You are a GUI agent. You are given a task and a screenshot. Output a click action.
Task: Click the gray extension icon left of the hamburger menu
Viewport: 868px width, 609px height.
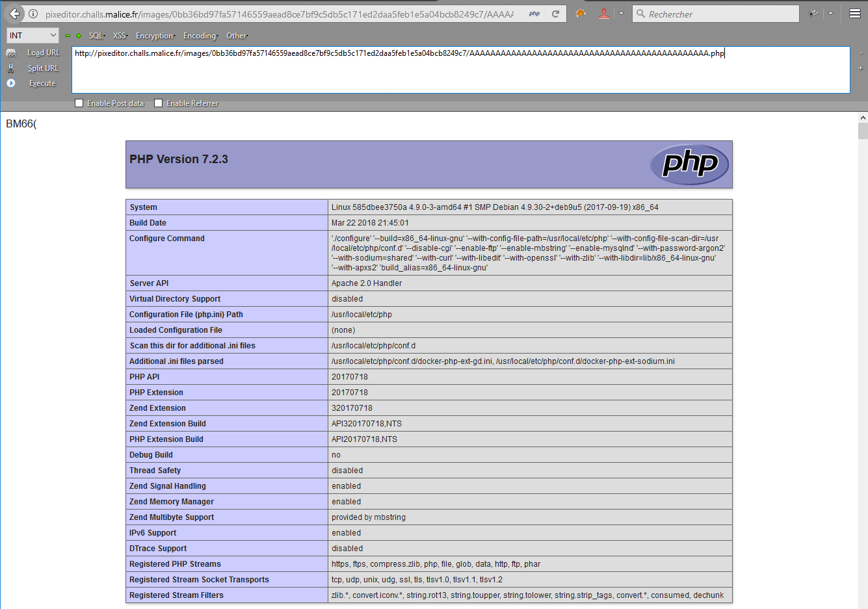point(813,14)
